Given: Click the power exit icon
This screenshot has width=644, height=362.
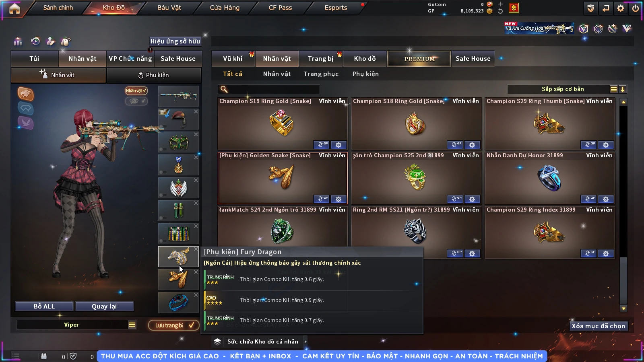Looking at the screenshot, I should pyautogui.click(x=635, y=8).
